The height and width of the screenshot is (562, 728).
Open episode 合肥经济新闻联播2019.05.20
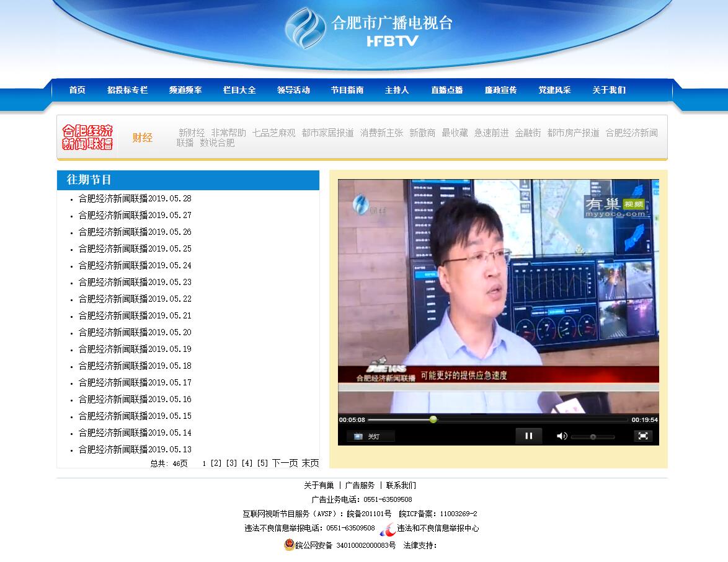(135, 333)
